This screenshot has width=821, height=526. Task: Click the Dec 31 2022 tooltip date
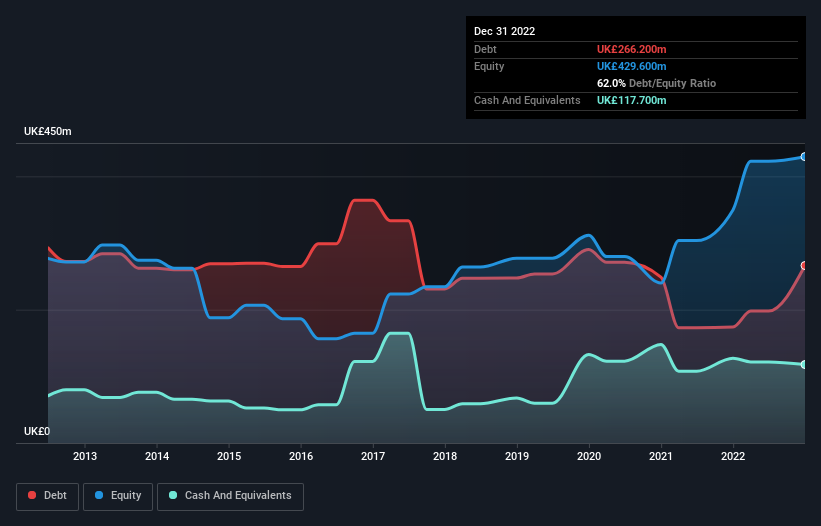pos(505,31)
